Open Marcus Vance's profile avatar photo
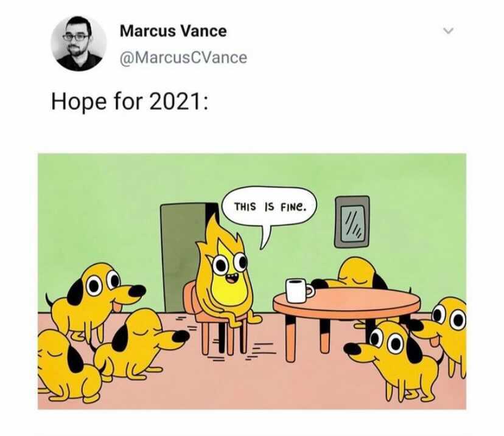504x436 pixels. (x=79, y=43)
